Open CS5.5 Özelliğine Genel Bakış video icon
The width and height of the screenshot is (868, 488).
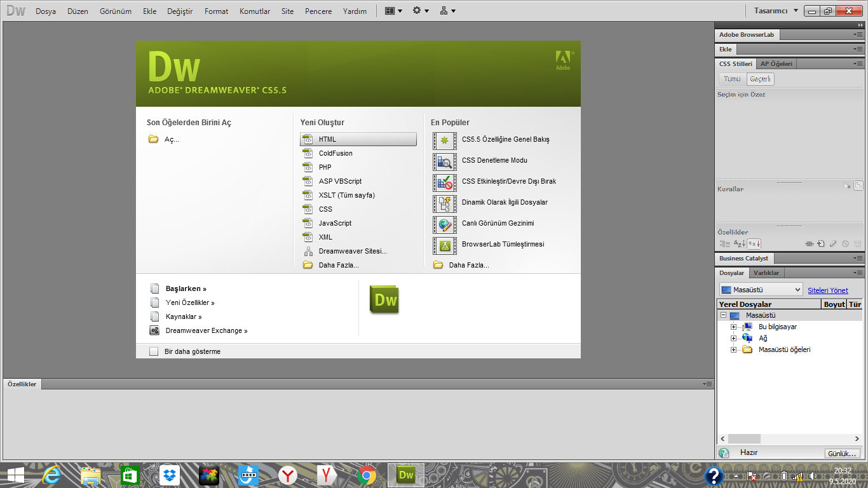(x=445, y=140)
